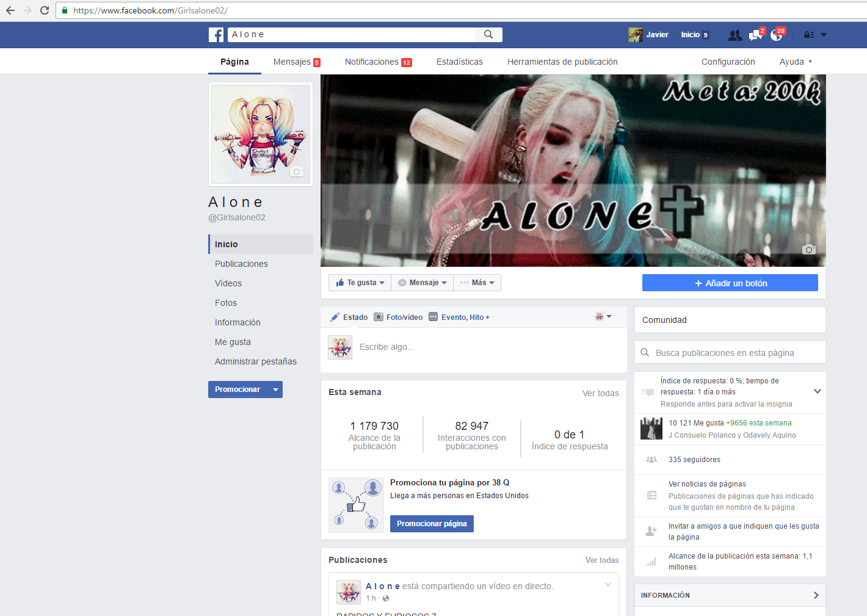Open the post-as identity selector dropdown
867x616 pixels.
click(603, 316)
